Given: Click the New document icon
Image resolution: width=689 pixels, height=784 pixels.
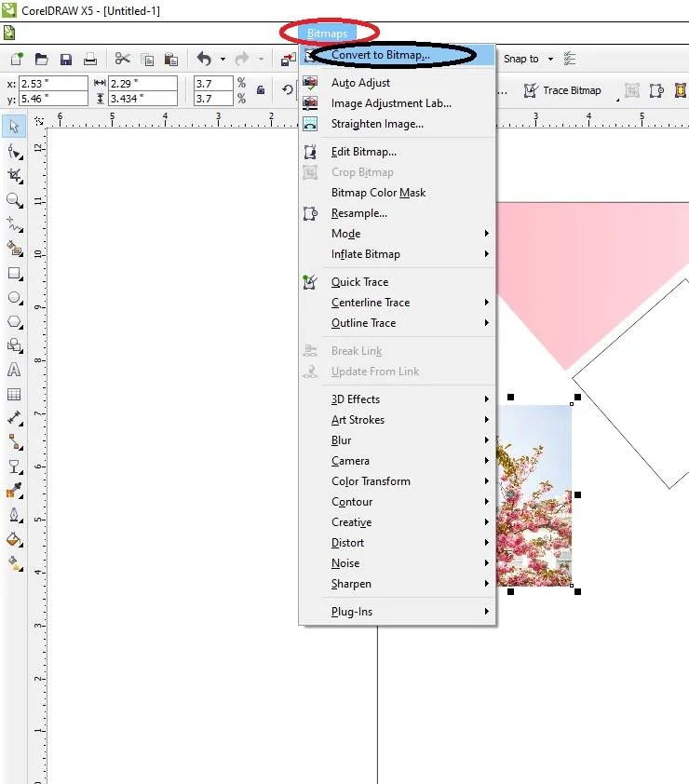Looking at the screenshot, I should [x=17, y=59].
